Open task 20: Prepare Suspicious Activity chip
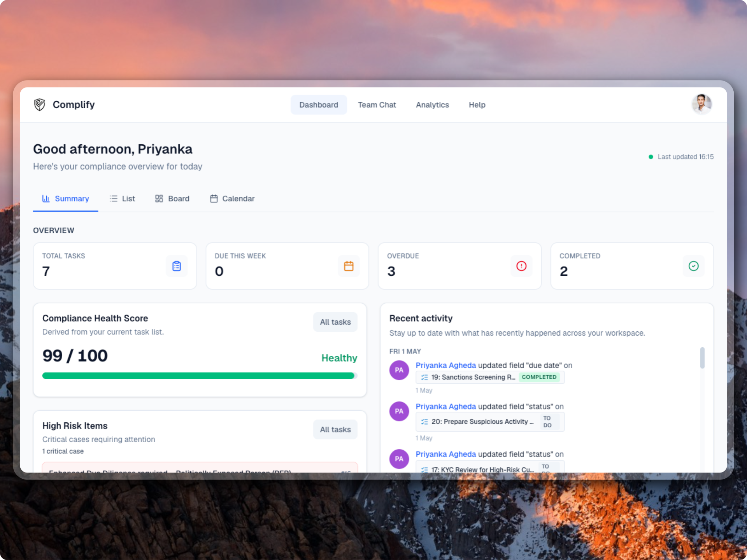 click(x=490, y=422)
